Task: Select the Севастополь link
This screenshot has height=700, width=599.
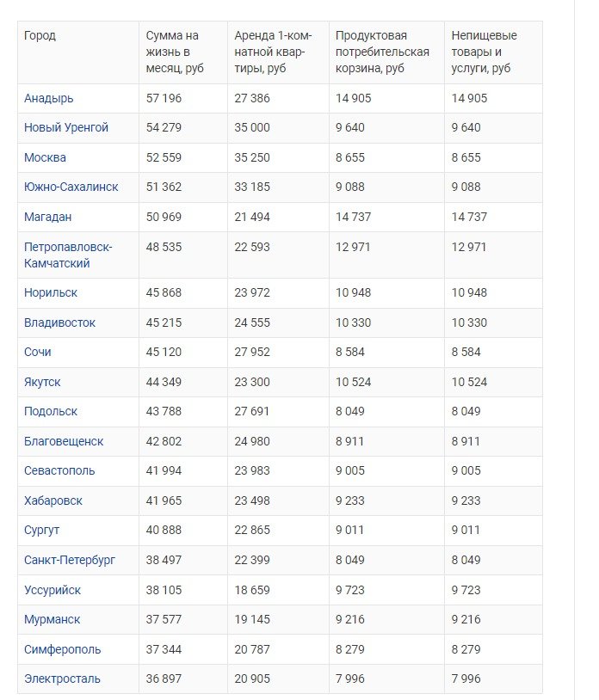Action: (59, 470)
